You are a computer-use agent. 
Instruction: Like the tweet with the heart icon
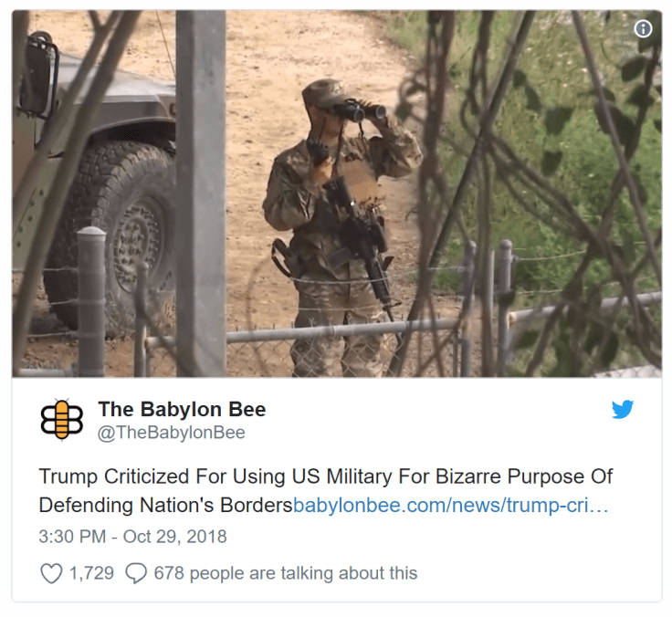(51, 573)
